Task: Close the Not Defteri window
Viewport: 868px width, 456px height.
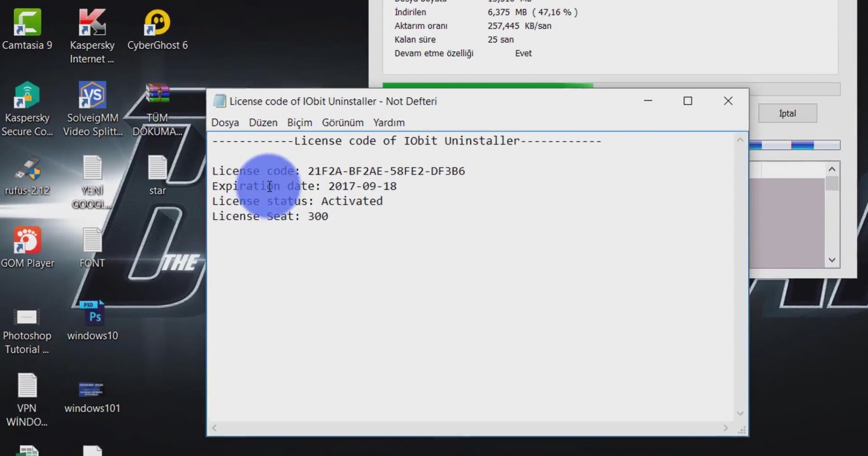Action: coord(728,101)
